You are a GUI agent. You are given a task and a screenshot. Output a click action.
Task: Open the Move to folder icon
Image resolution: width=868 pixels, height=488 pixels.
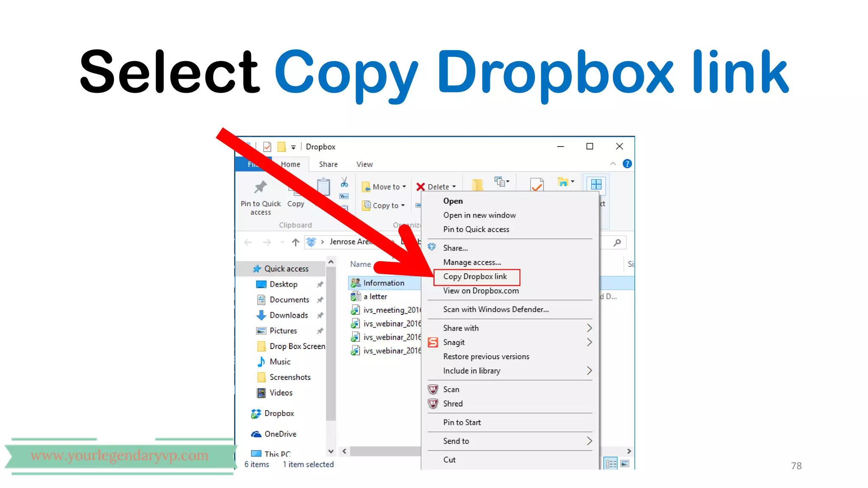coord(366,187)
